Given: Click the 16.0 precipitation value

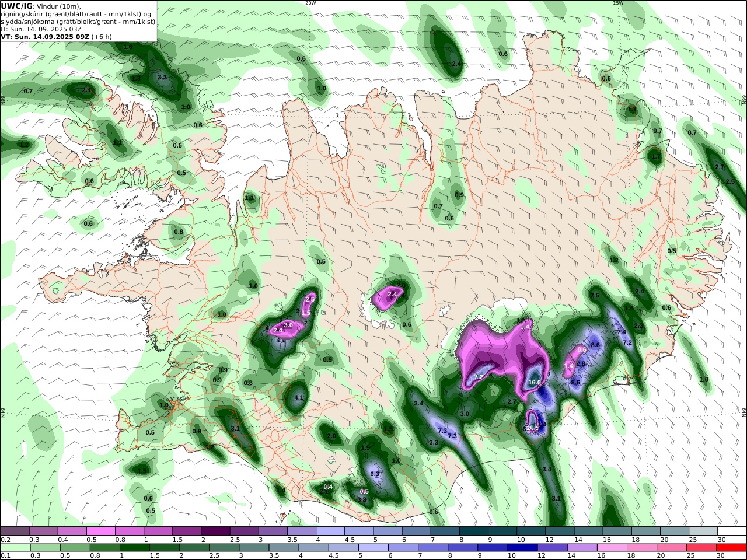Looking at the screenshot, I should pyautogui.click(x=535, y=383).
